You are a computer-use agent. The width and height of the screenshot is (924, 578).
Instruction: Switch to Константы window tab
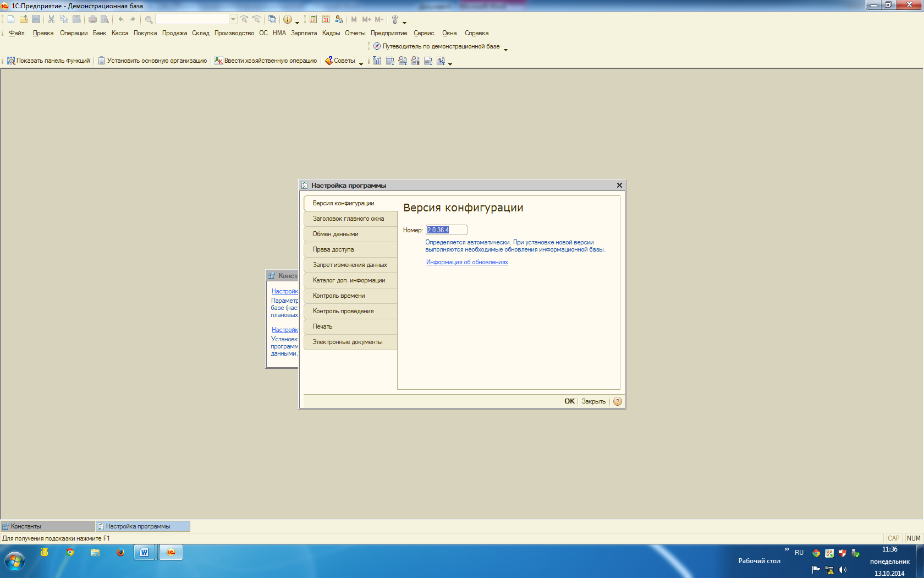(x=48, y=526)
